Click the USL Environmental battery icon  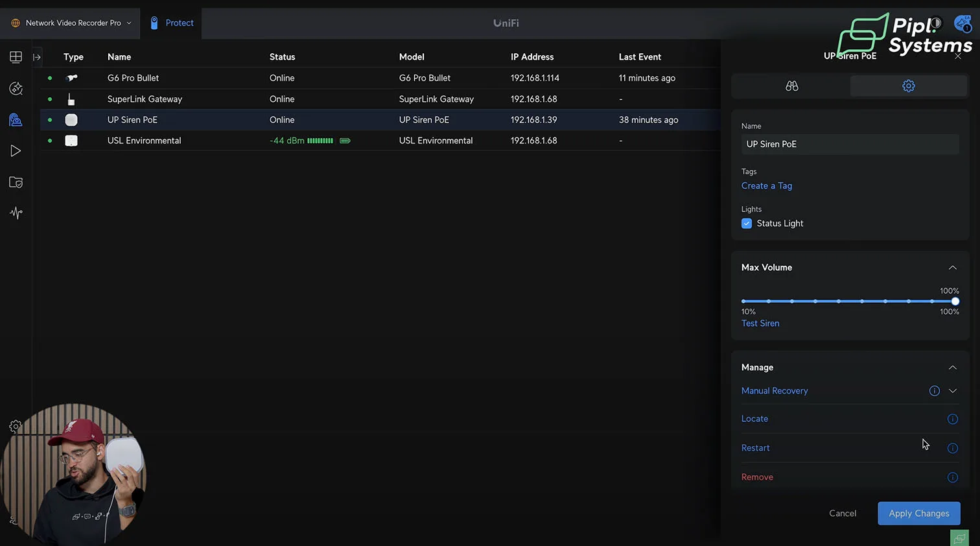point(345,141)
